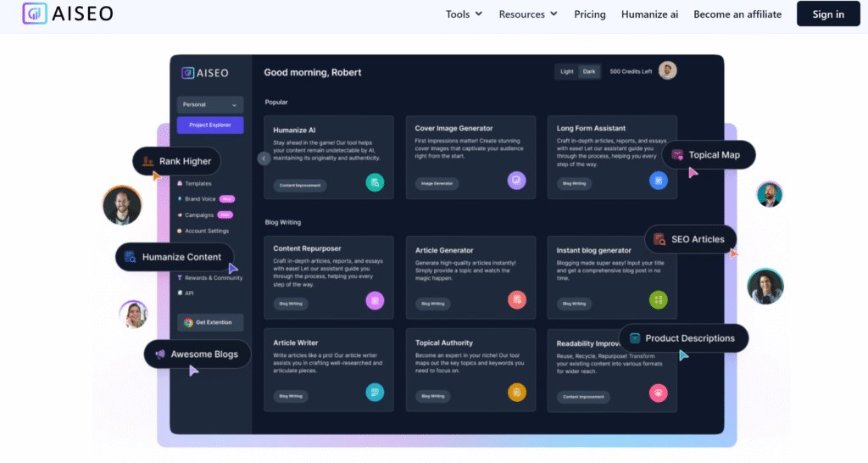
Task: Expand the Resources dropdown menu
Action: [527, 14]
